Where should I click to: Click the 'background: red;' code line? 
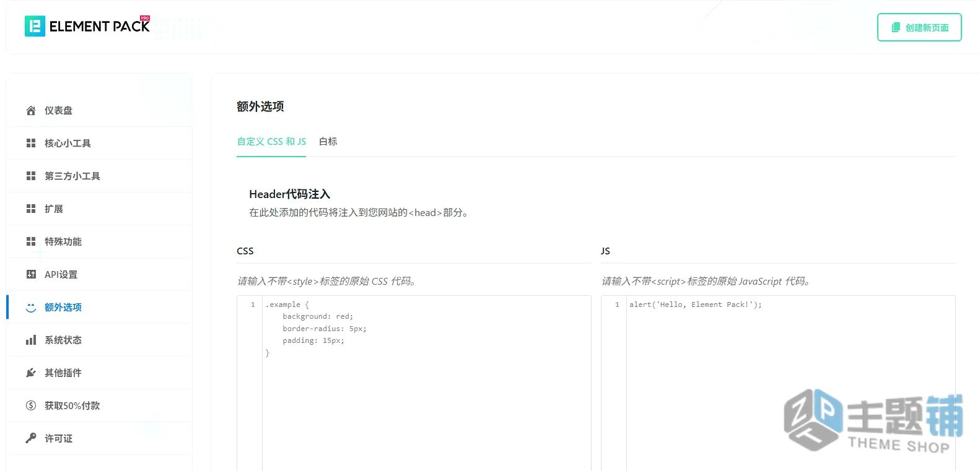point(318,316)
